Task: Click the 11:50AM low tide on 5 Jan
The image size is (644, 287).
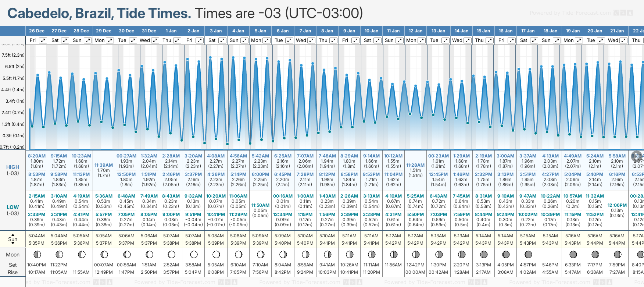Action: 260,205
